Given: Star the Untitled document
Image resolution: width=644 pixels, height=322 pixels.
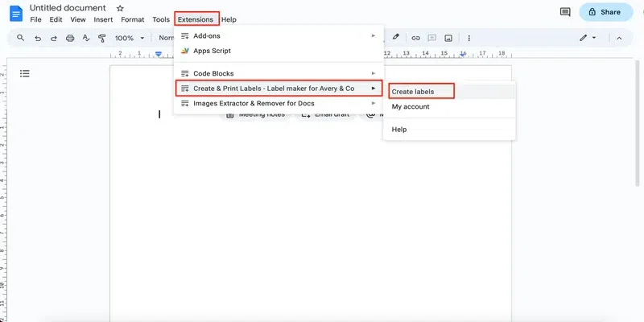Looking at the screenshot, I should (120, 8).
